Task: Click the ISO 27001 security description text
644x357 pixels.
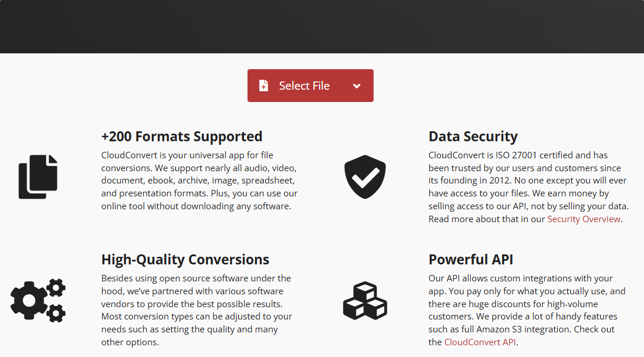Action: tap(528, 187)
